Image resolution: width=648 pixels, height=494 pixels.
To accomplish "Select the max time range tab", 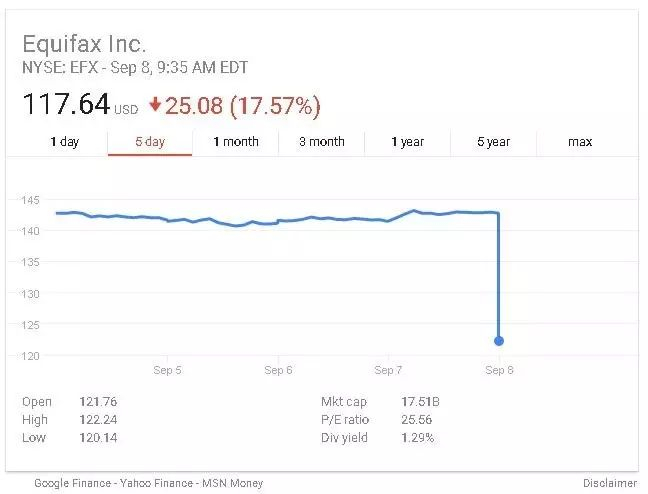I will tap(580, 142).
